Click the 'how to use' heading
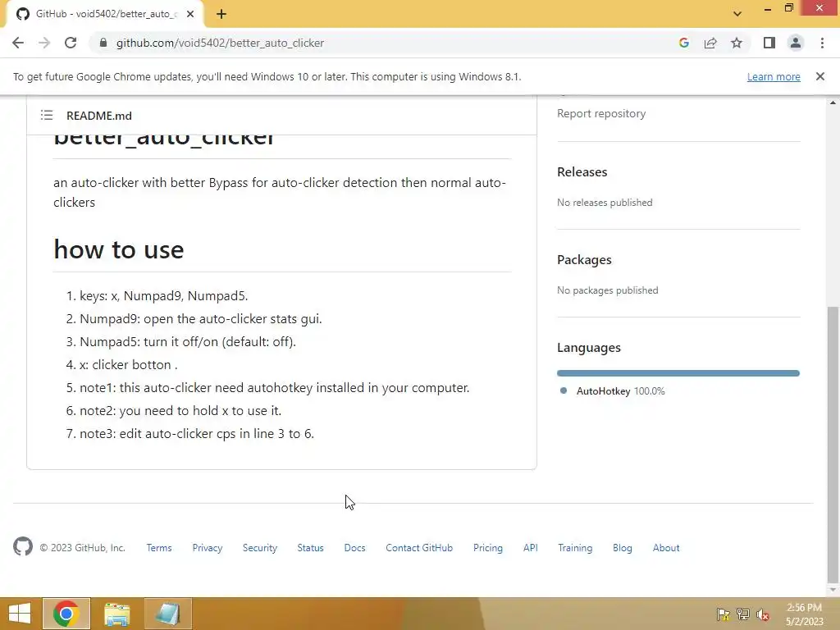The height and width of the screenshot is (630, 840). [119, 249]
